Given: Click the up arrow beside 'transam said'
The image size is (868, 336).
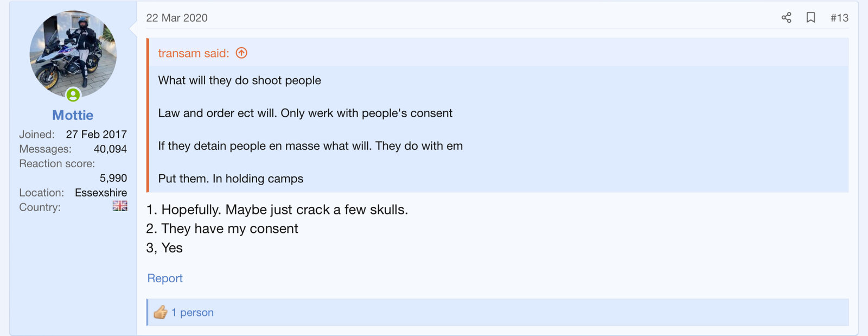Looking at the screenshot, I should tap(241, 53).
